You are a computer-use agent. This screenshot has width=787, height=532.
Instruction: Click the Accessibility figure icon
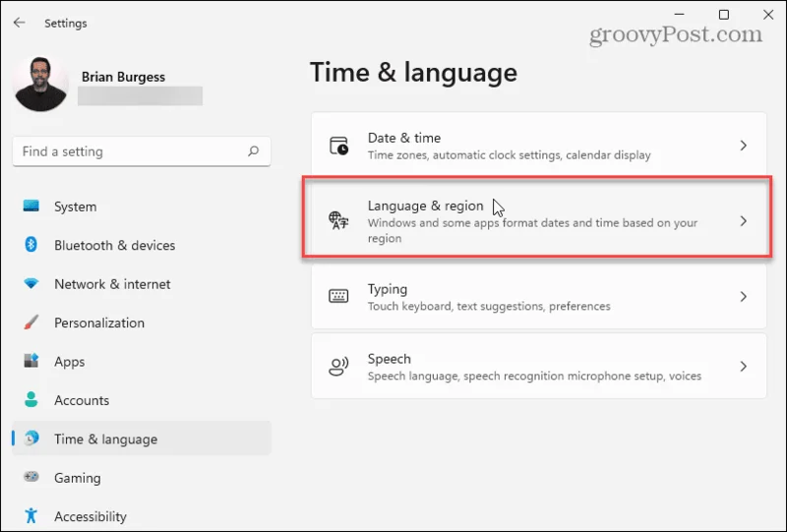point(31,515)
